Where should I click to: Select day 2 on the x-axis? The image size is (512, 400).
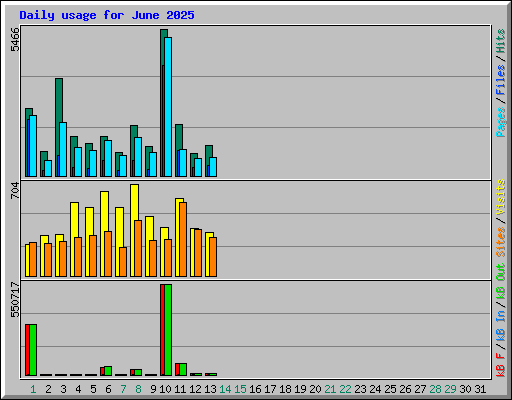pyautogui.click(x=48, y=389)
